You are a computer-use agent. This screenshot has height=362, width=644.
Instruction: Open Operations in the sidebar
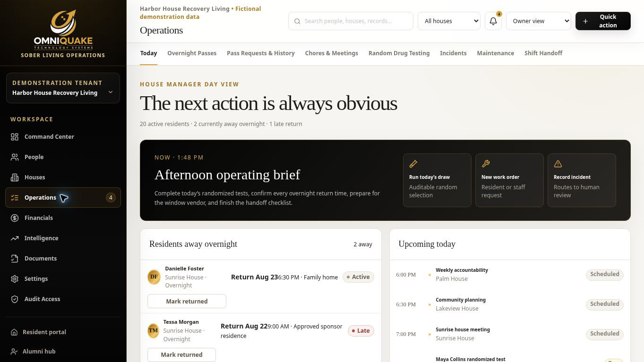tap(63, 198)
